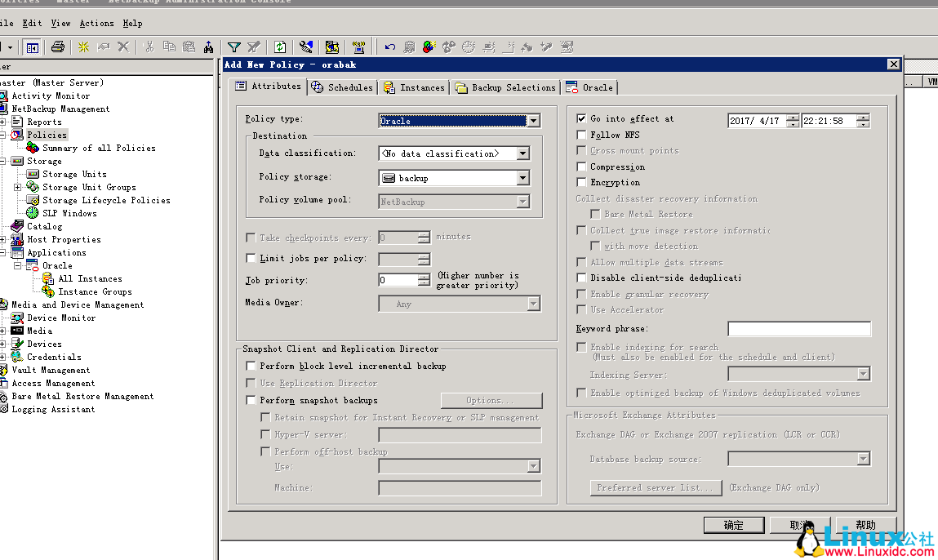Click the Keyword phrase text field

click(x=798, y=329)
